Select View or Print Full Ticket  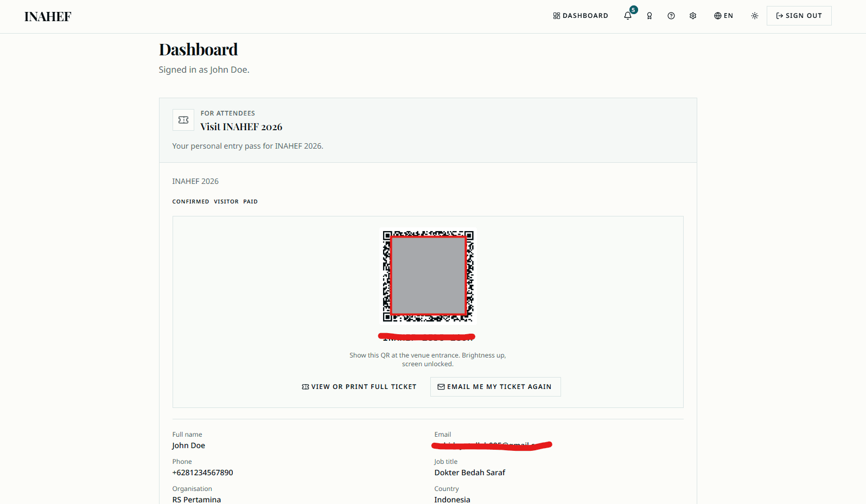click(359, 387)
